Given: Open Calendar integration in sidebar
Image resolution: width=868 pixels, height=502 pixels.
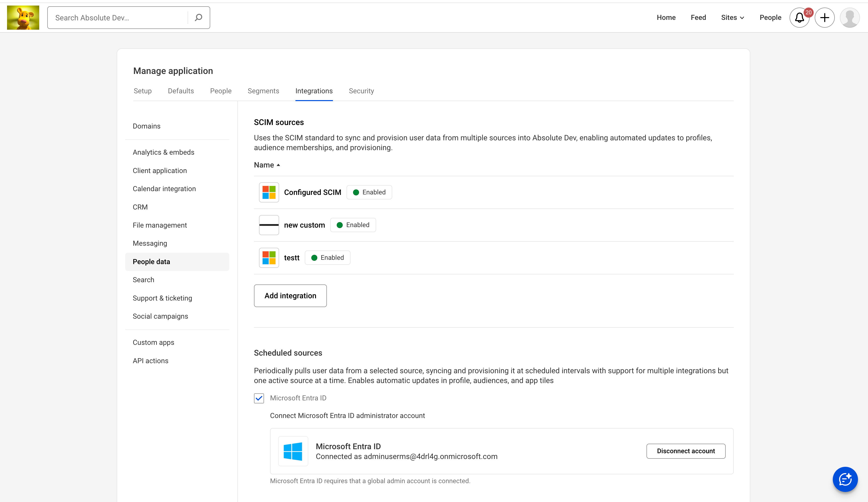Looking at the screenshot, I should [x=164, y=189].
